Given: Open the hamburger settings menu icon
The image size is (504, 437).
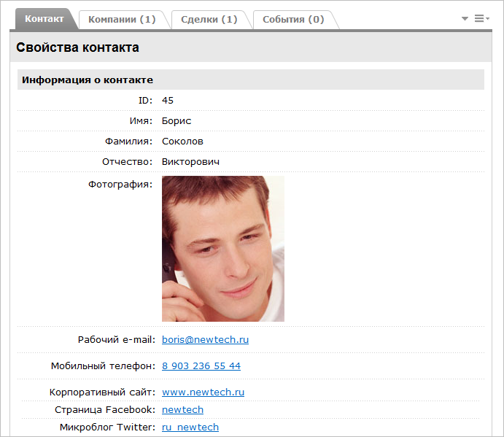Looking at the screenshot, I should pyautogui.click(x=481, y=19).
